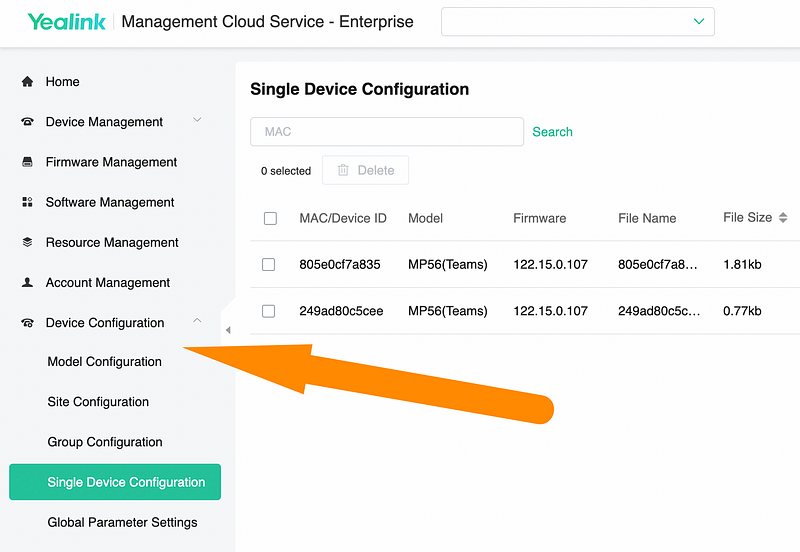
Task: Click the Model column header
Action: 426,218
